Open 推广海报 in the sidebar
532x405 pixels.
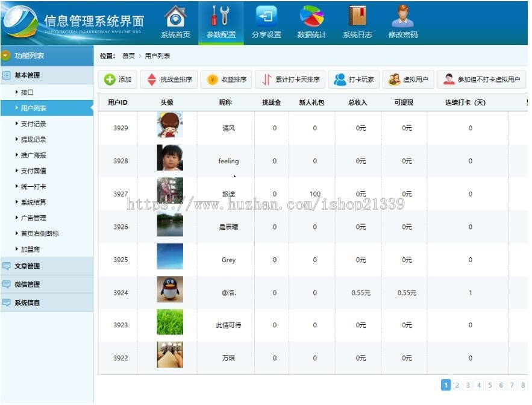[x=33, y=155]
